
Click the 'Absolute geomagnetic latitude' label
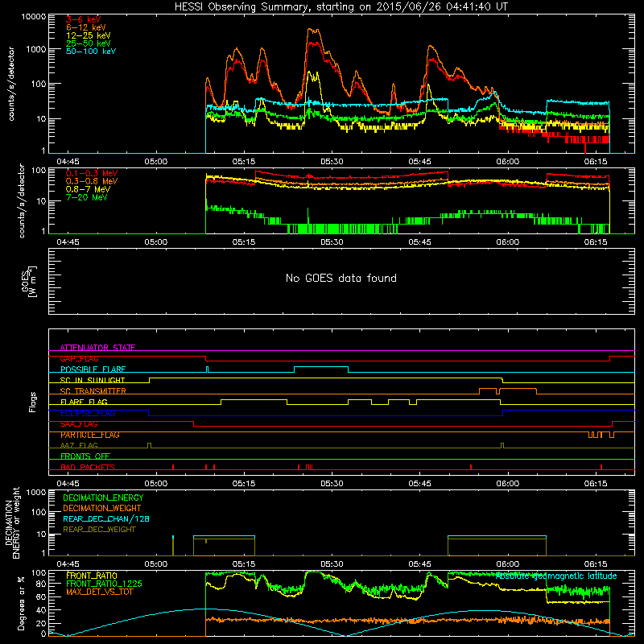(x=556, y=576)
